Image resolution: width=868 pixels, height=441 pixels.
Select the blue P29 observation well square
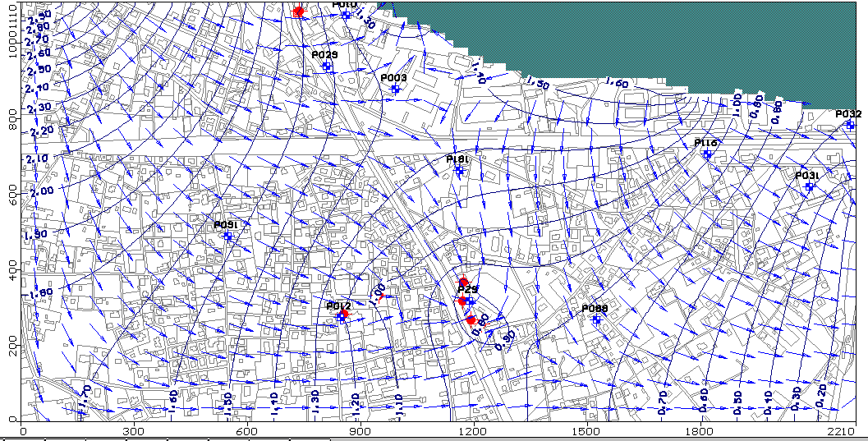[470, 301]
